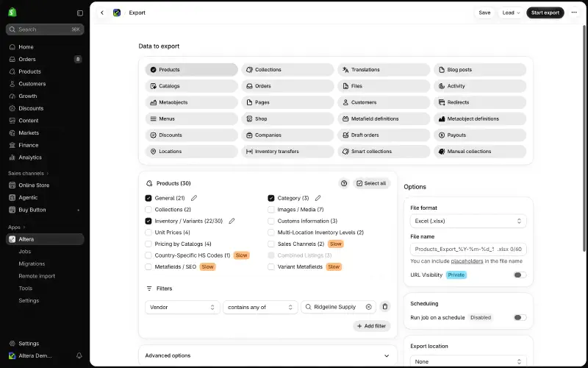588x368 pixels.
Task: Select the Redirects data type
Action: (x=480, y=102)
